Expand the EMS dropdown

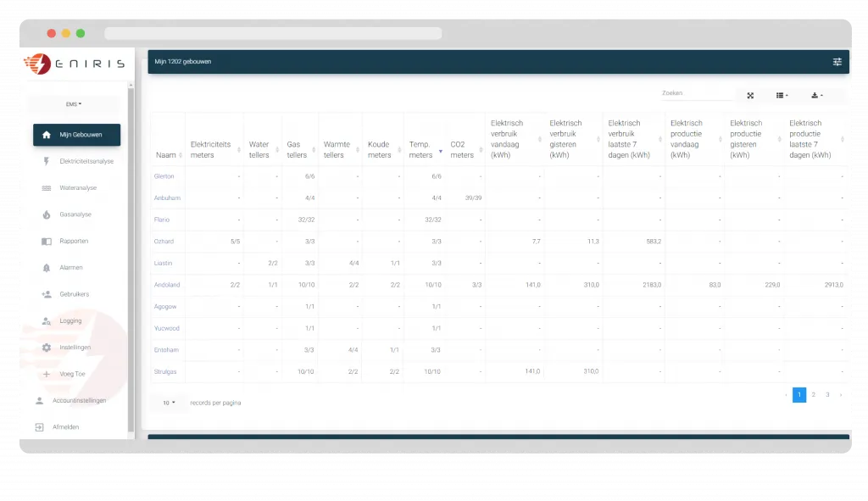pyautogui.click(x=75, y=102)
